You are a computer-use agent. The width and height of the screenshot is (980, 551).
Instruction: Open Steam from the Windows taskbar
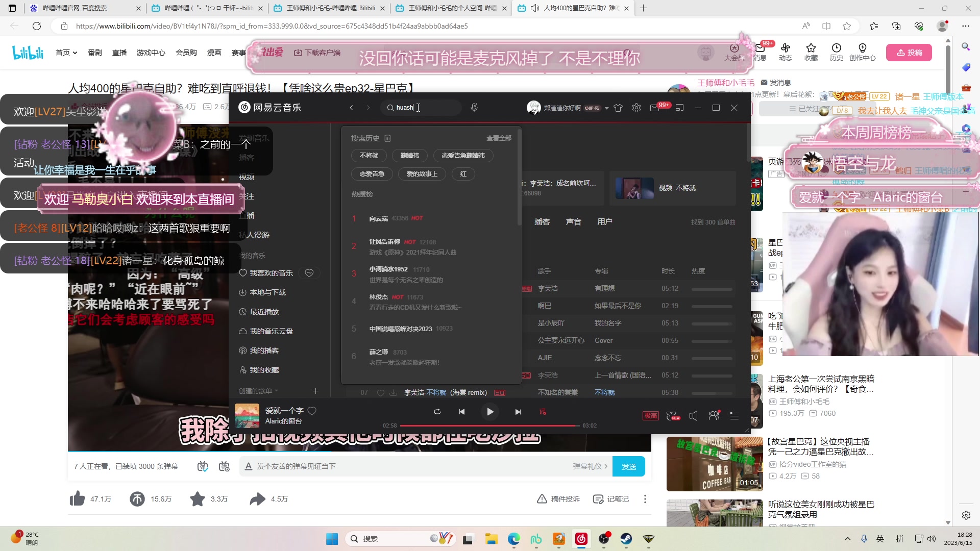pyautogui.click(x=626, y=539)
